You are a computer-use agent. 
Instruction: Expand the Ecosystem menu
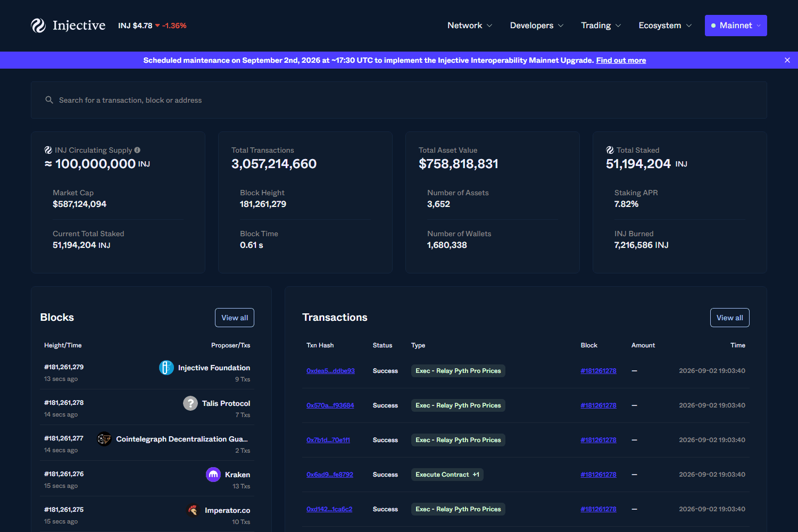pos(665,26)
